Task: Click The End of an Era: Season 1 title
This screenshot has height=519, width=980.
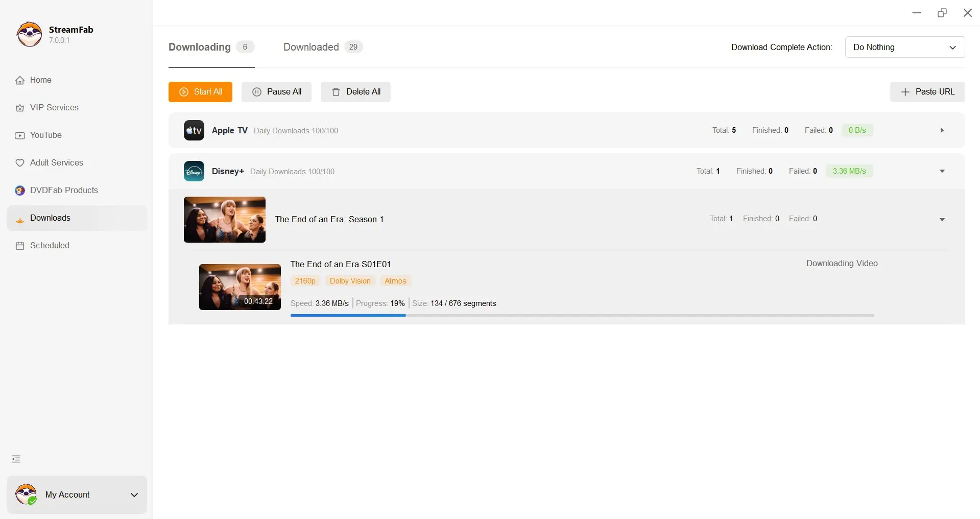Action: coord(329,219)
